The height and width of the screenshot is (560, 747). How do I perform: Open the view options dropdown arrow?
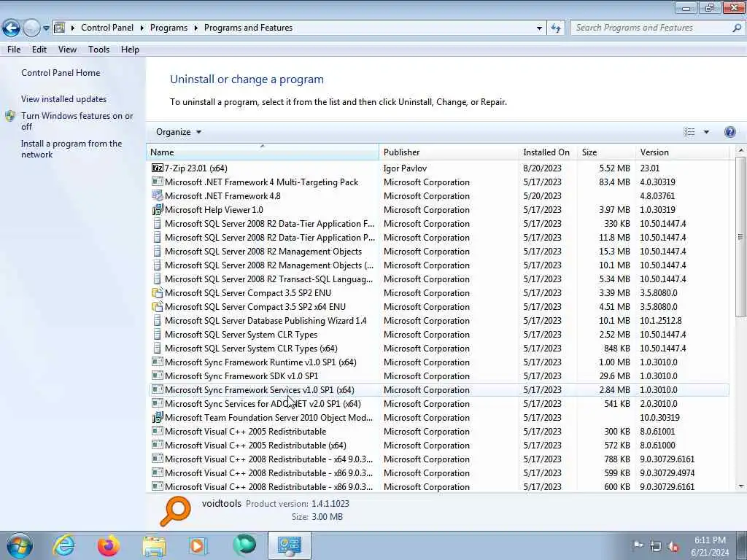pyautogui.click(x=706, y=132)
